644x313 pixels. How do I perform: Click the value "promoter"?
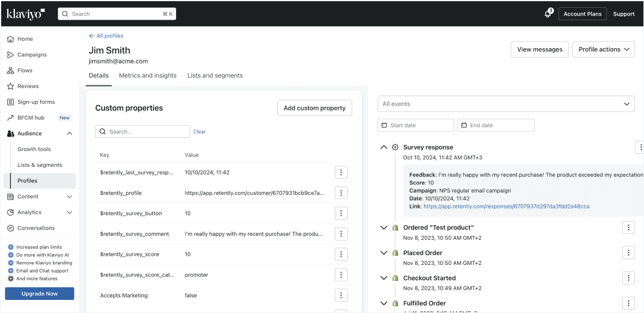(196, 275)
